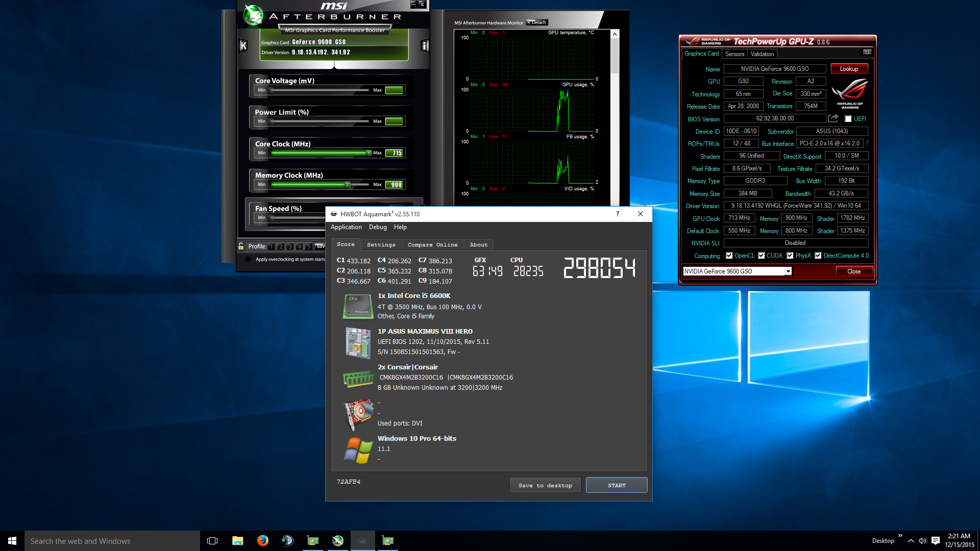980x551 pixels.
Task: Click the Core Voltage (mV) slider track
Action: pyautogui.click(x=320, y=90)
